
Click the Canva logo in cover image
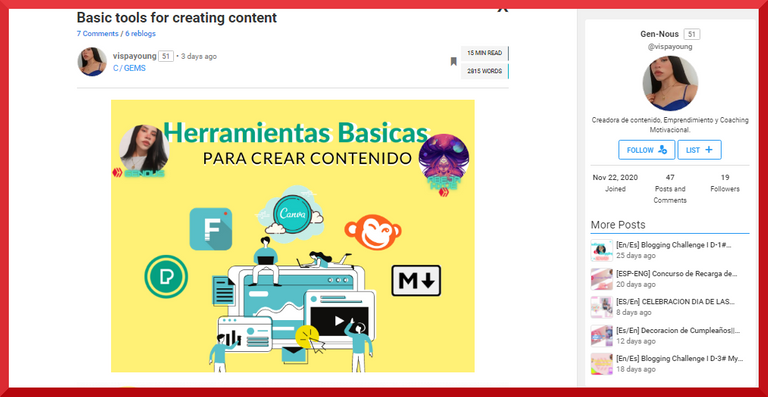click(x=292, y=214)
